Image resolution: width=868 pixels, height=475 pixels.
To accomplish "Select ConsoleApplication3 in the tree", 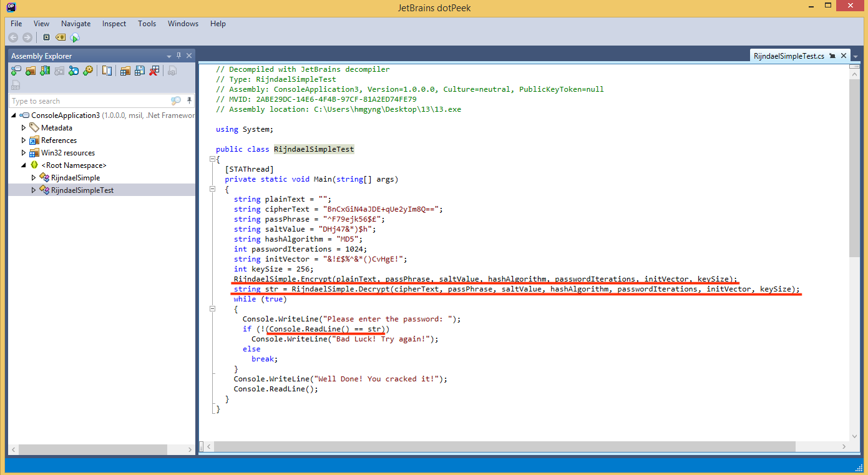I will click(66, 115).
